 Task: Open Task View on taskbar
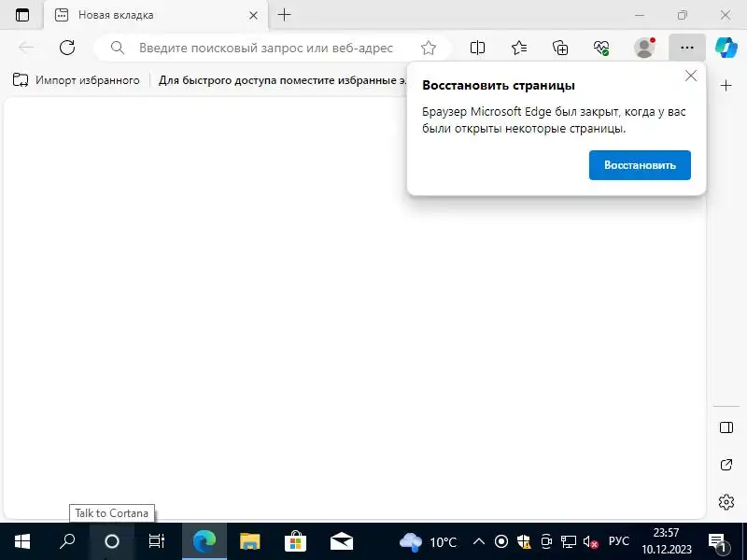coord(156,541)
